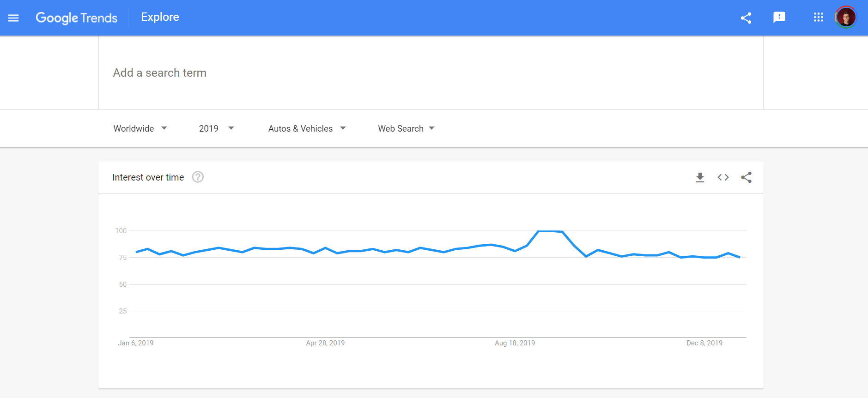Screen dimensions: 868x398
Task: Click the Interest over time help icon
Action: coord(198,177)
